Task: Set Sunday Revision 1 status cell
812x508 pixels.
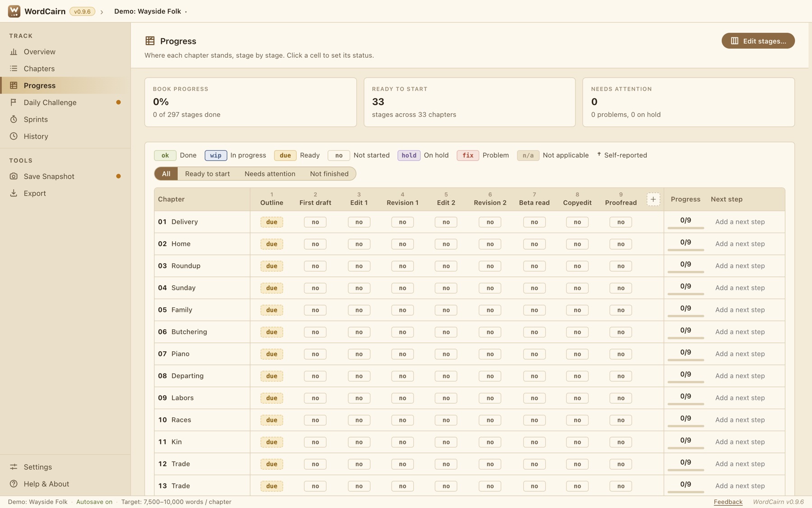Action: (x=402, y=288)
